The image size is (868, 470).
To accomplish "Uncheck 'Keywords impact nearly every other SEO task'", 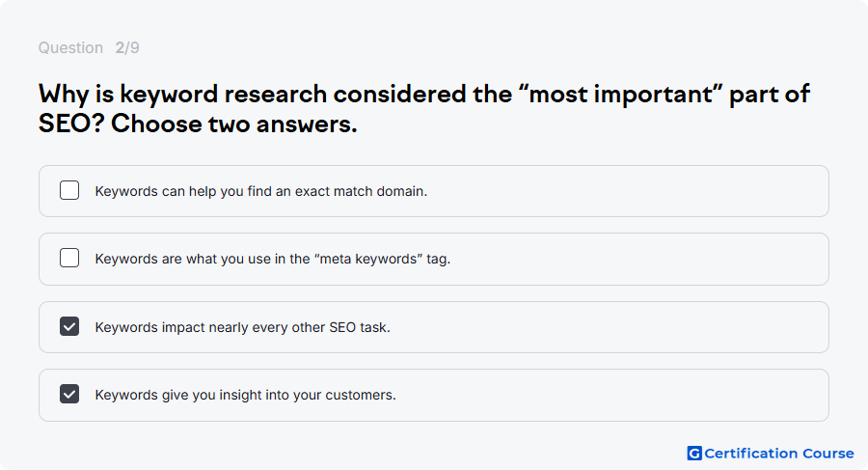I will coord(69,326).
